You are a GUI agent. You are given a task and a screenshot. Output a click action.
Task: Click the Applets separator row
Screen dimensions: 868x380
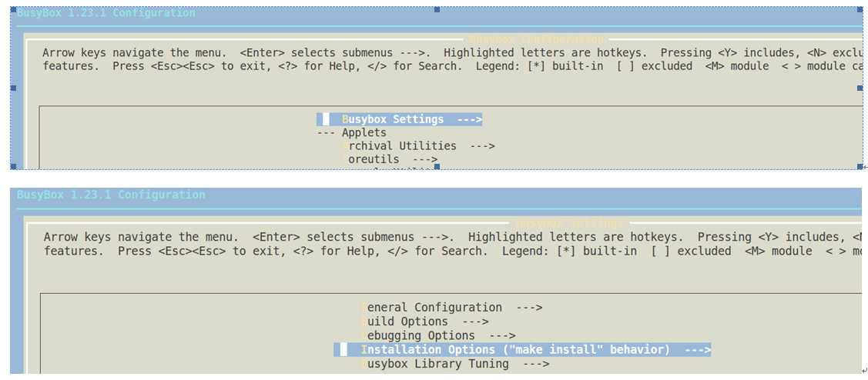coord(352,133)
